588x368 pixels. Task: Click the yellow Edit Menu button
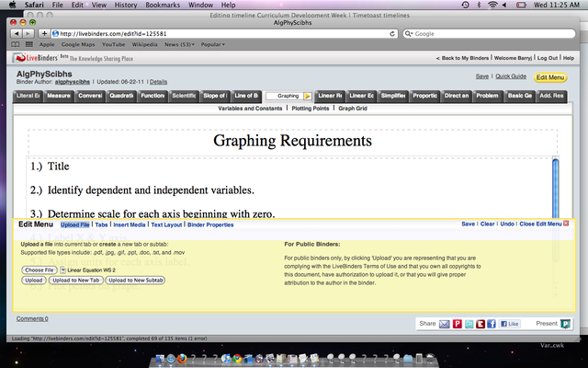coord(550,77)
